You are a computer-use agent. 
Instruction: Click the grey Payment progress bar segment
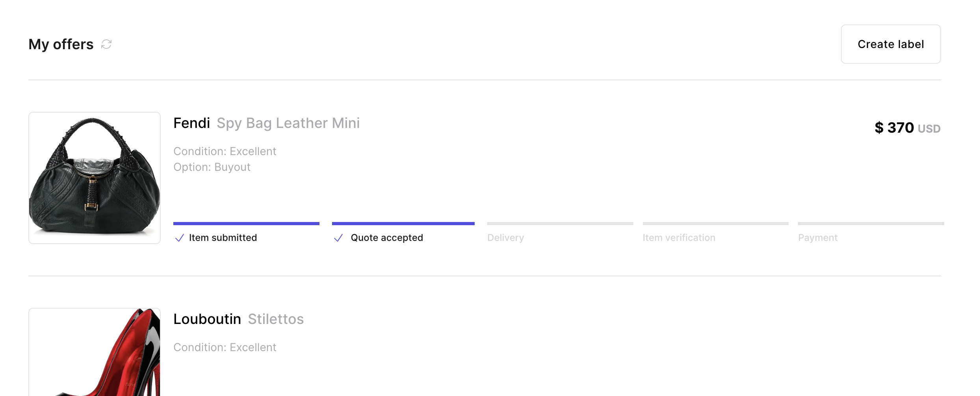pyautogui.click(x=871, y=224)
